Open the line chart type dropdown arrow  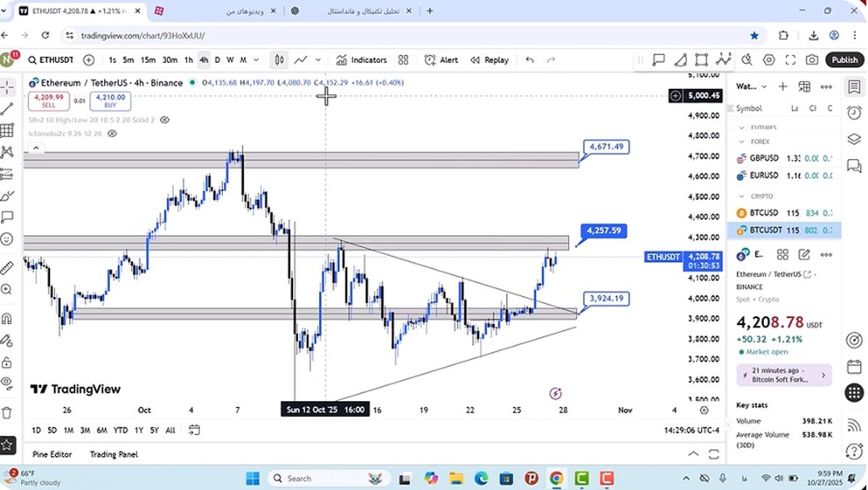318,60
